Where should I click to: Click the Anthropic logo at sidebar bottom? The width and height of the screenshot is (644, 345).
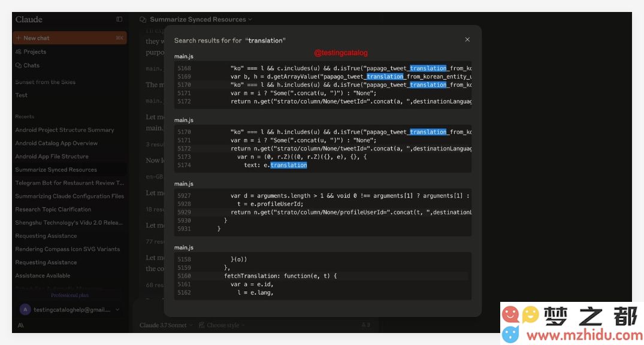click(x=20, y=325)
